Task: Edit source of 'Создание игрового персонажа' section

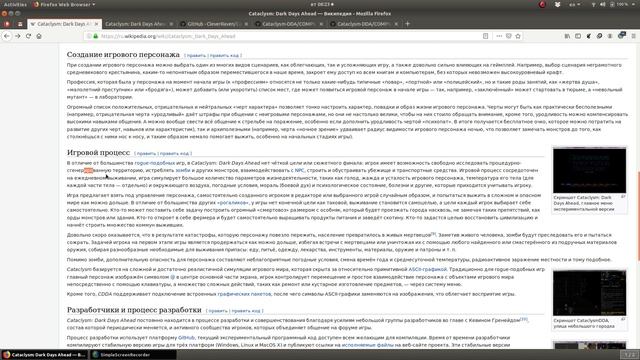Action: (x=224, y=56)
